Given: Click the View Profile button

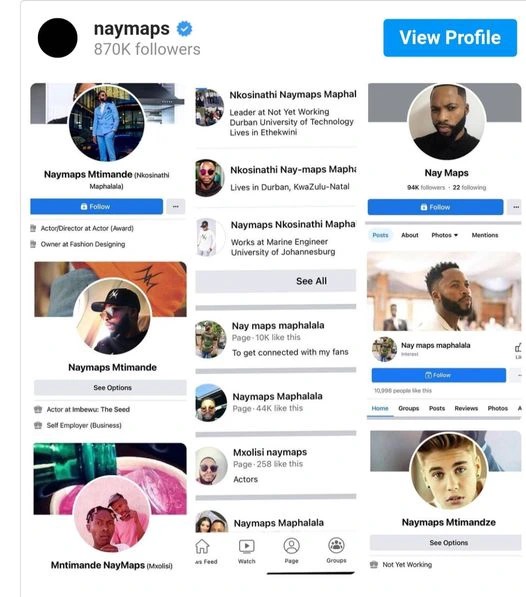Looking at the screenshot, I should click(x=450, y=38).
